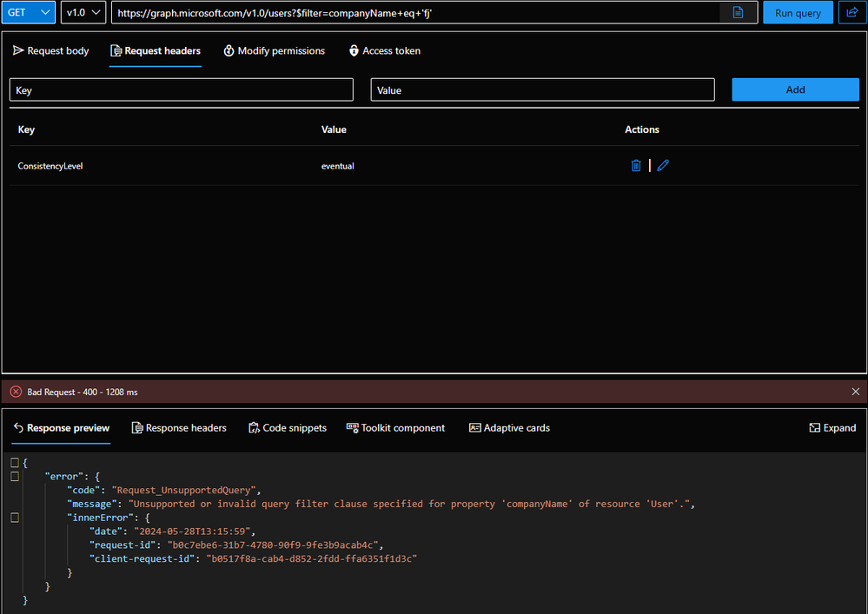Open the Code snippets tab

[x=288, y=428]
